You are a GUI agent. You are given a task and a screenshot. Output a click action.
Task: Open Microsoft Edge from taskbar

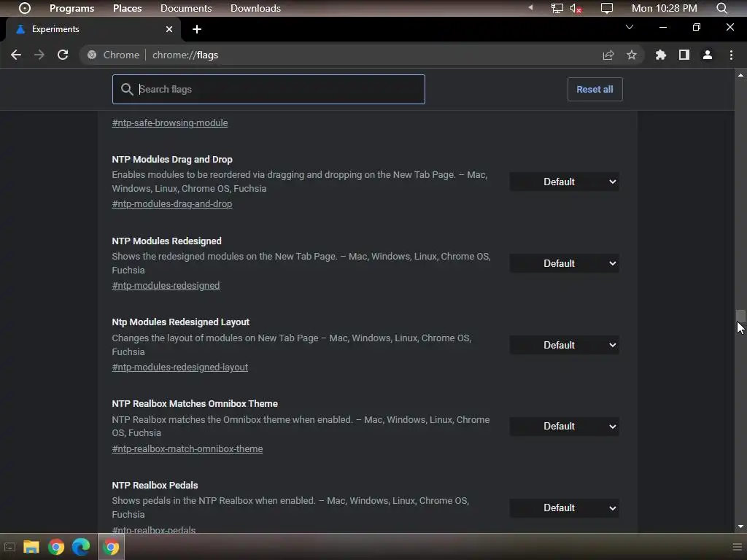81,547
